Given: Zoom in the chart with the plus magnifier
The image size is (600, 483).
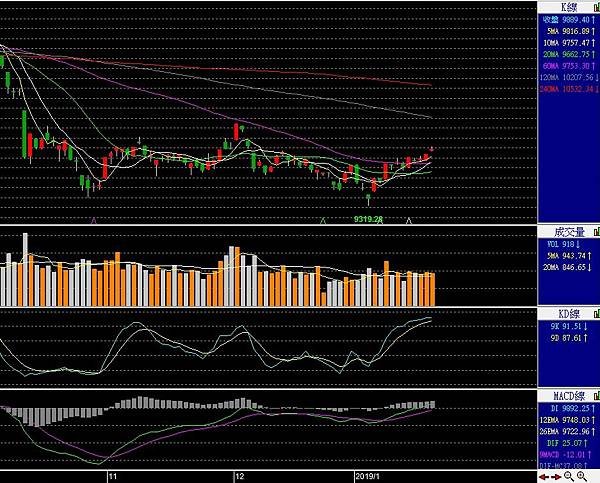Looking at the screenshot, I should (x=582, y=476).
